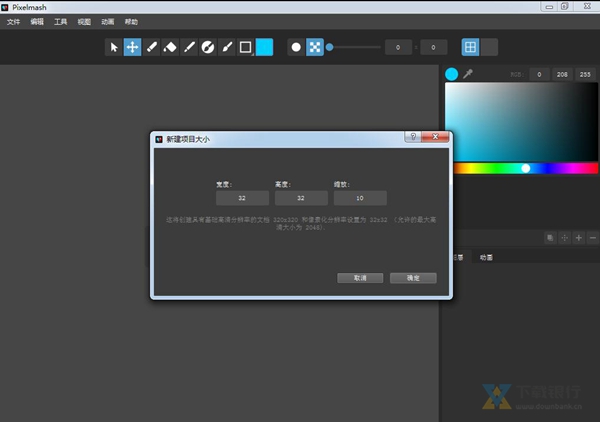Click inside the color saturation gradient box
The image size is (600, 422).
tap(521, 122)
